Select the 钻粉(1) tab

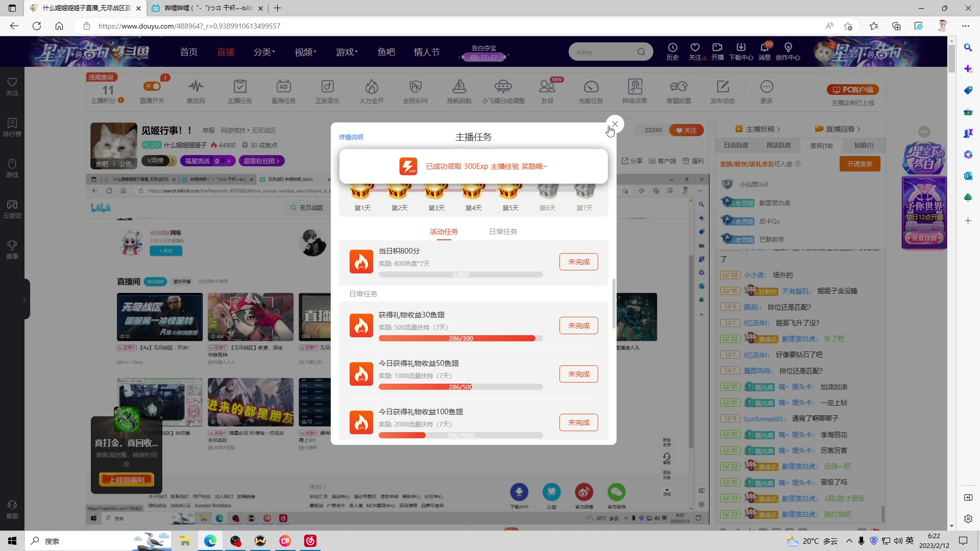point(864,145)
